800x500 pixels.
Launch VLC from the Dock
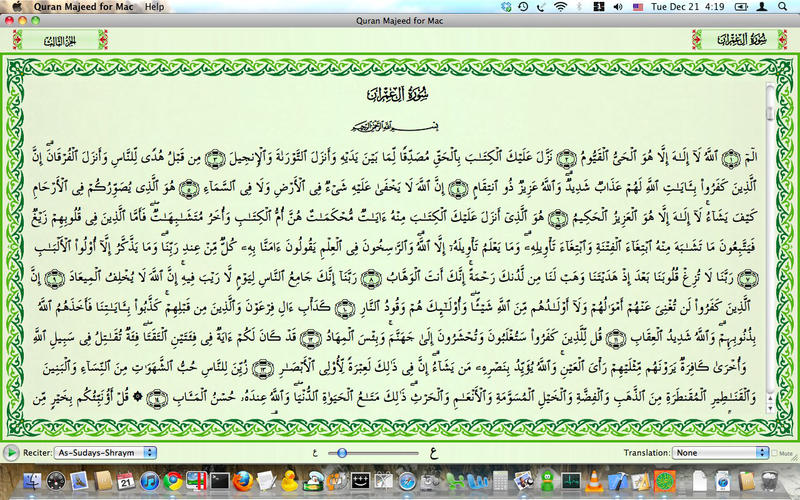pyautogui.click(x=594, y=481)
